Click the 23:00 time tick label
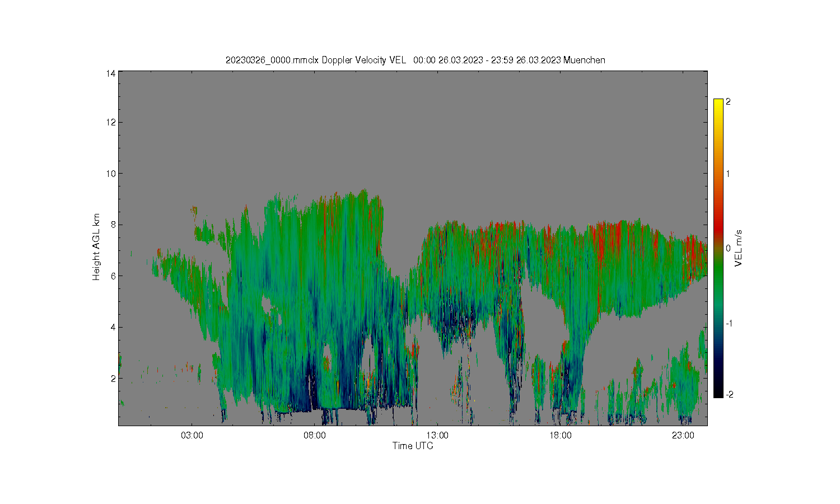 (x=683, y=436)
